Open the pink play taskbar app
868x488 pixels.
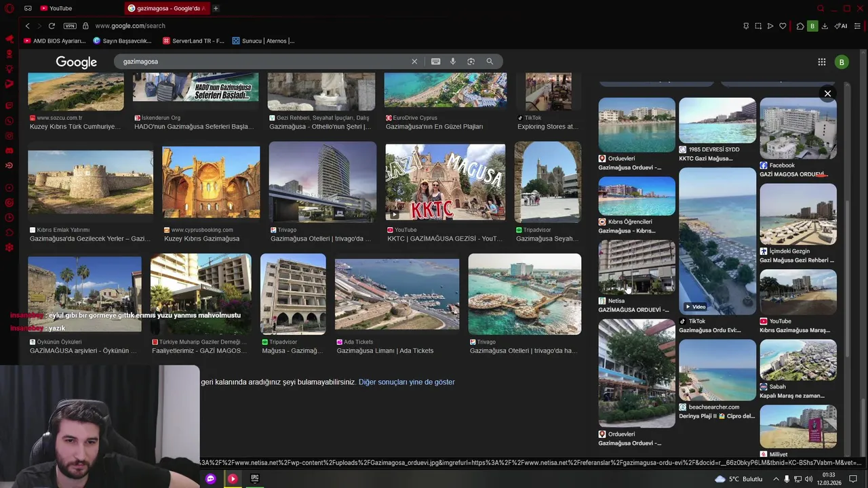(x=233, y=479)
